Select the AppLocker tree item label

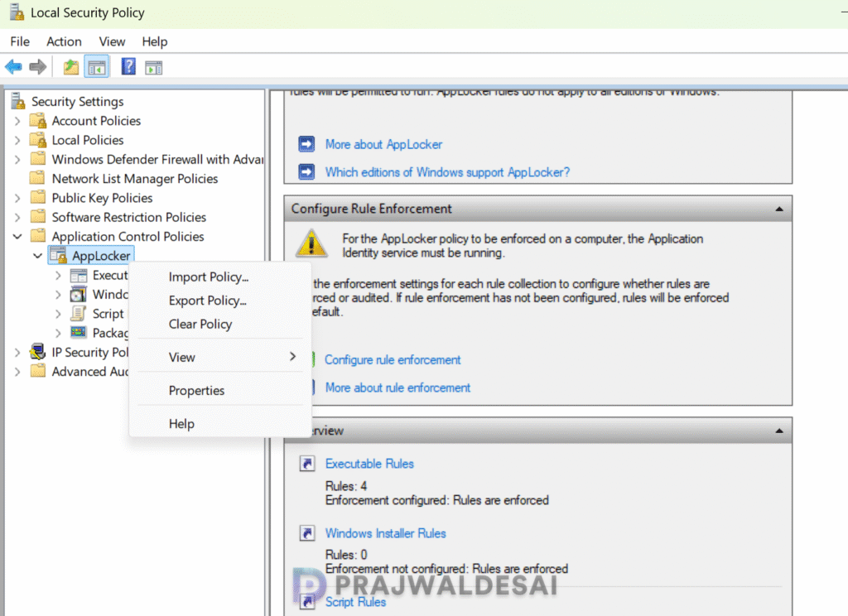101,256
